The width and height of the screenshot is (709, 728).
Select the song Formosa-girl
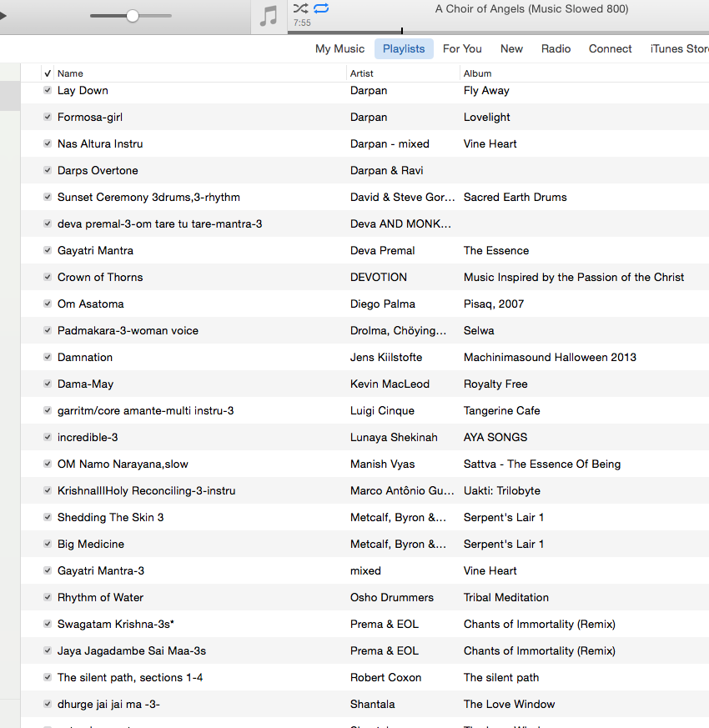90,117
